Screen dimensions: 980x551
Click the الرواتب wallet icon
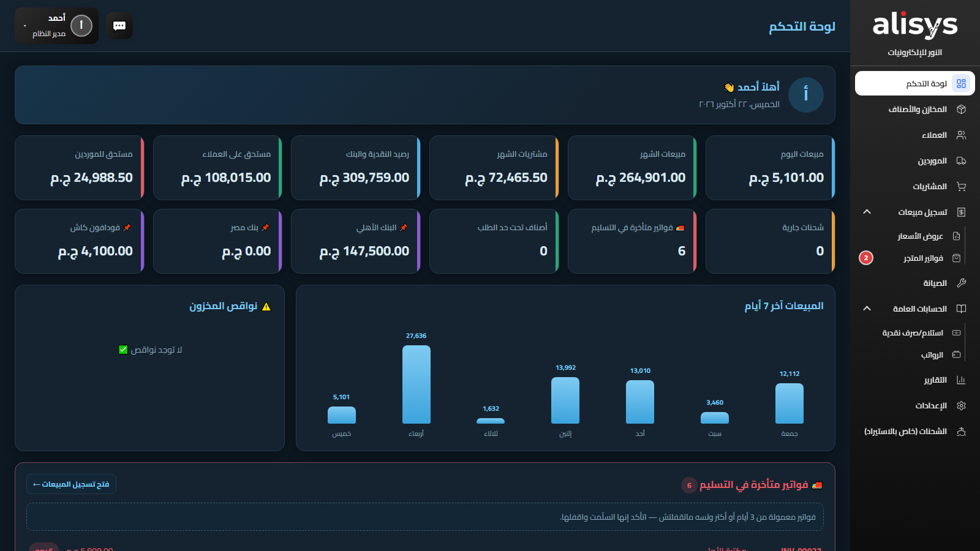(956, 355)
